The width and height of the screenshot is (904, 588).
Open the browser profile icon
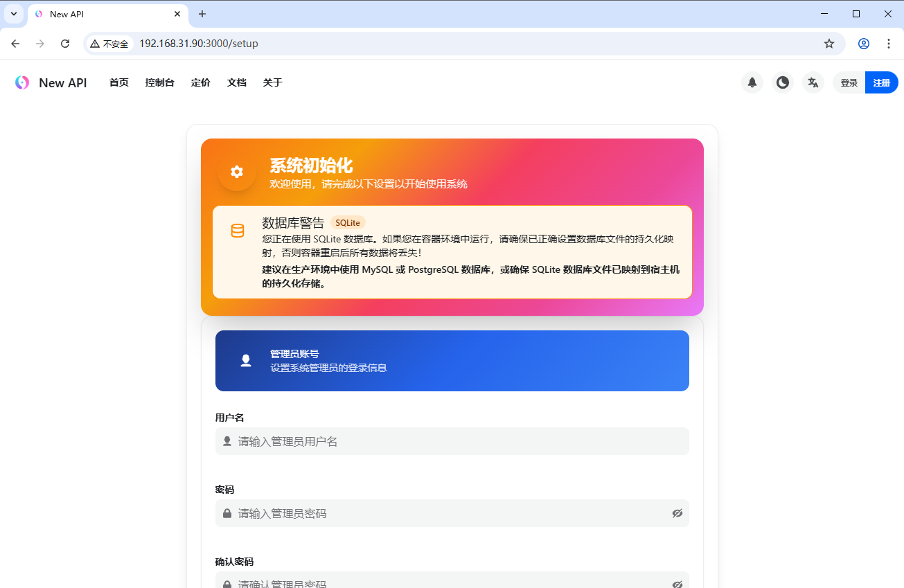click(x=863, y=43)
